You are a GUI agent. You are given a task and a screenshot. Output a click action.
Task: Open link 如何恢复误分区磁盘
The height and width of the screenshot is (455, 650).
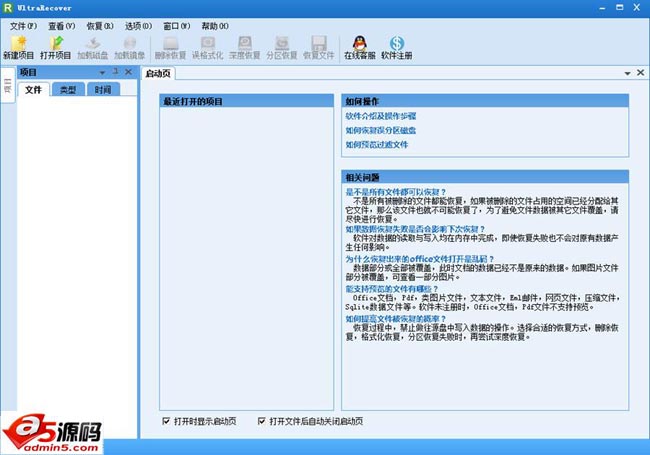(381, 130)
